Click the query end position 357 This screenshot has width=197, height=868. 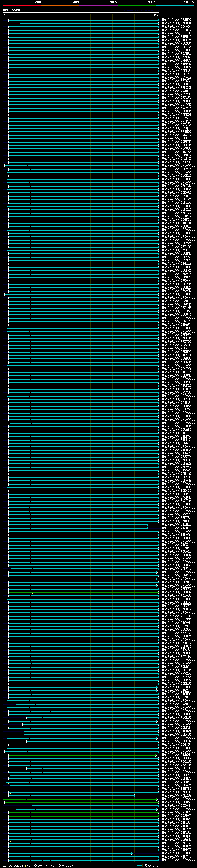coord(155,15)
